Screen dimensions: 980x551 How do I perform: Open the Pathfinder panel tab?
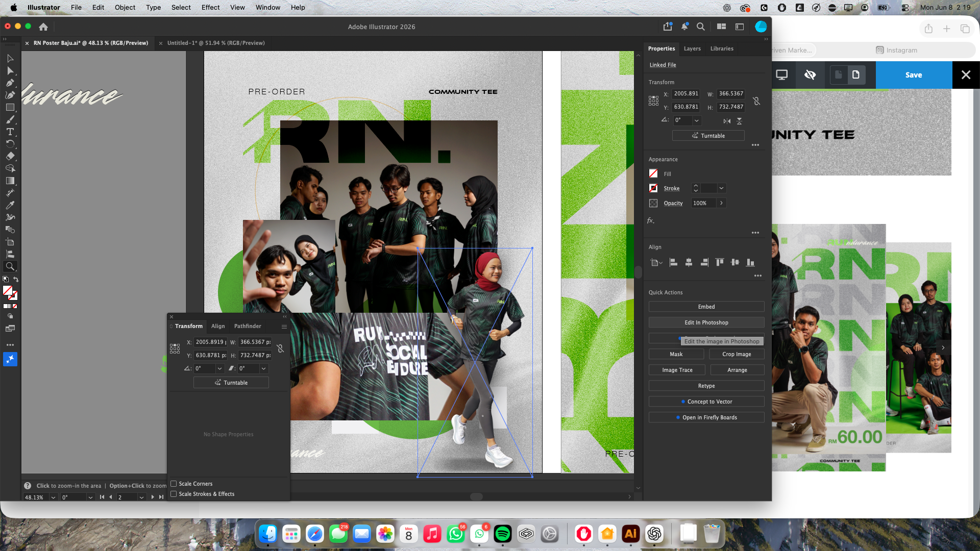[x=248, y=326]
